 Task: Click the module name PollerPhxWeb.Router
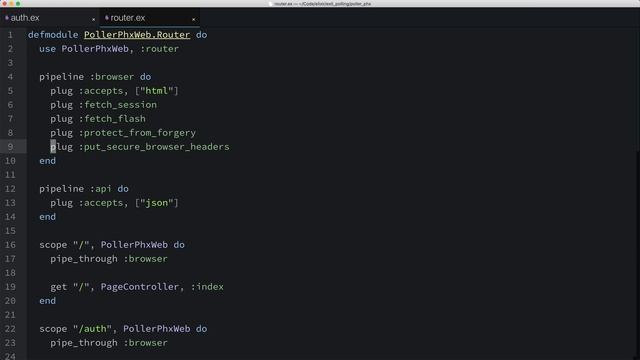(137, 35)
